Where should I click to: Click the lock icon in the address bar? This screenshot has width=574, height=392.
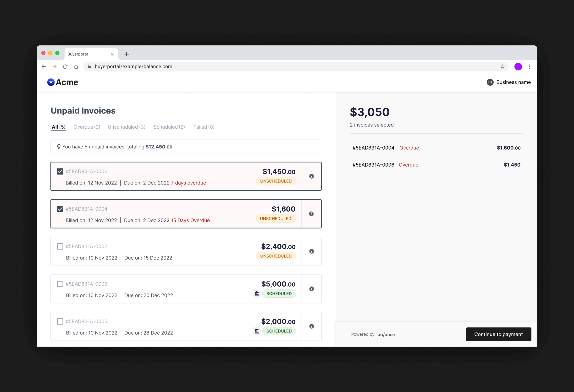coord(89,66)
